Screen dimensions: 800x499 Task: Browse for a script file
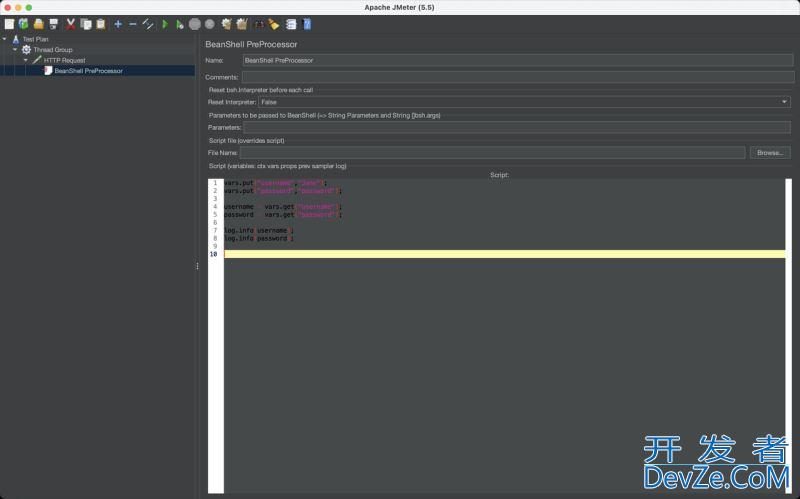770,153
